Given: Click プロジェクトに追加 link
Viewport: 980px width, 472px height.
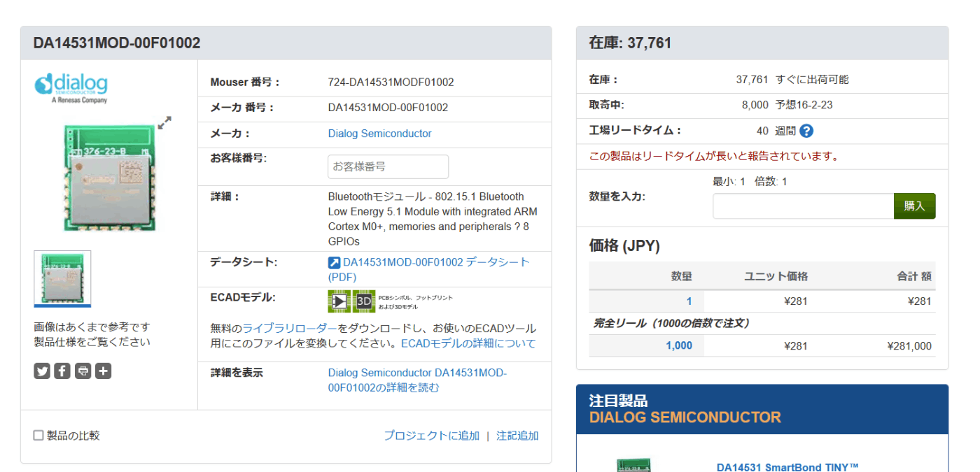Looking at the screenshot, I should point(431,436).
